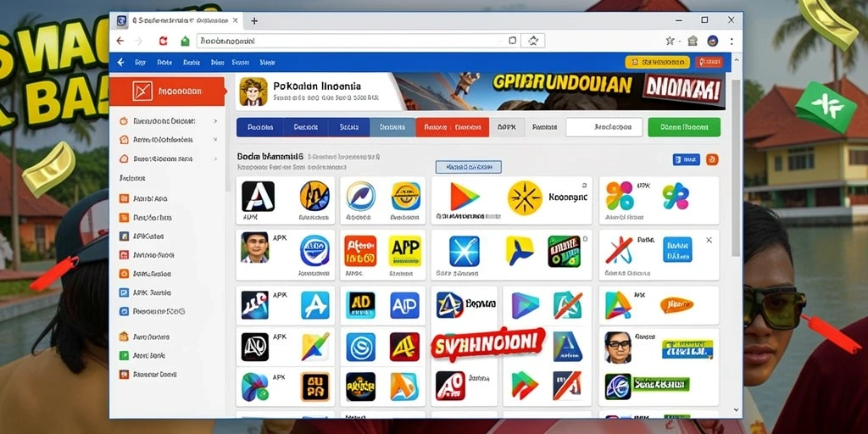The image size is (868, 434).
Task: Open the blue App Store style 'A' icon
Action: (x=315, y=305)
